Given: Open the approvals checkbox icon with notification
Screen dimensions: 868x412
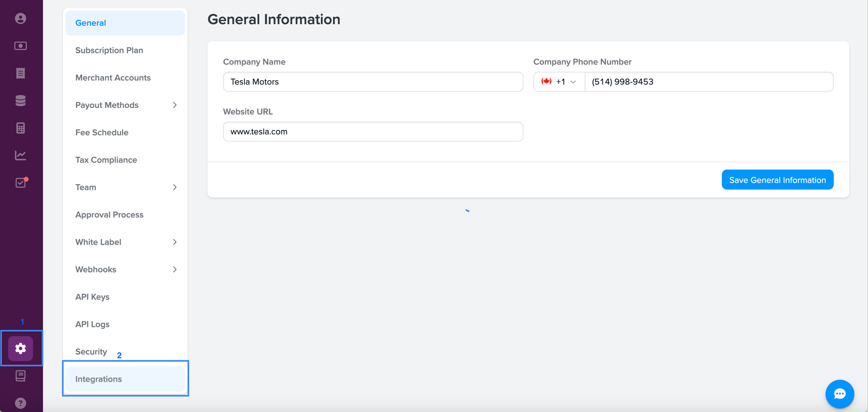Looking at the screenshot, I should pyautogui.click(x=20, y=183).
